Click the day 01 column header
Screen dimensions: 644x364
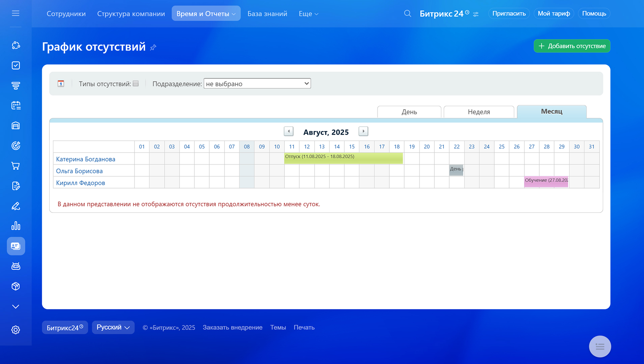click(x=142, y=146)
